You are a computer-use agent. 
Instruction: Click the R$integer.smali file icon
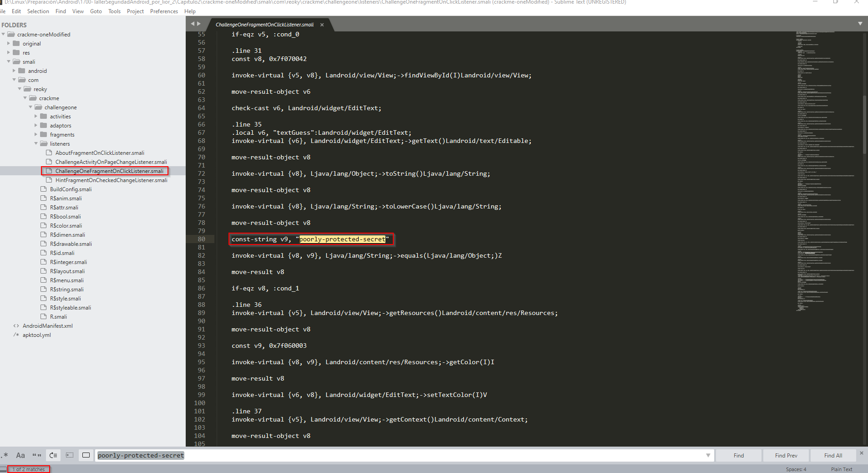[44, 262]
